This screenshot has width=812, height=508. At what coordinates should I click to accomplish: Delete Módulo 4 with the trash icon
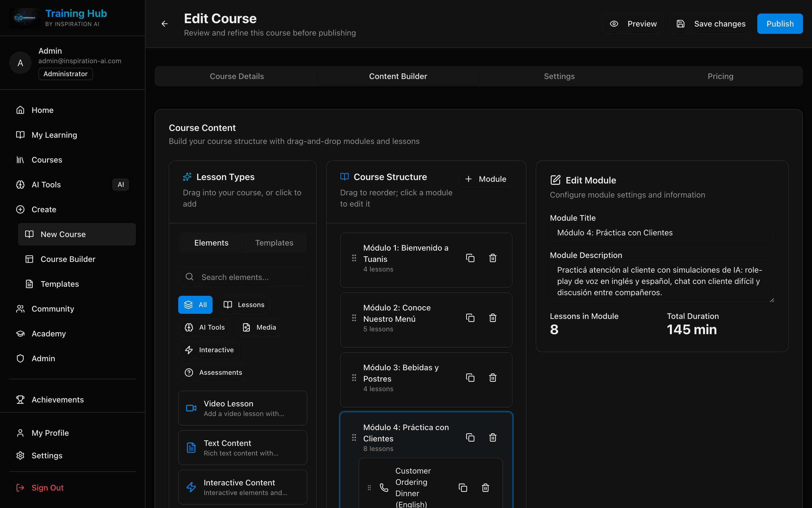point(493,437)
